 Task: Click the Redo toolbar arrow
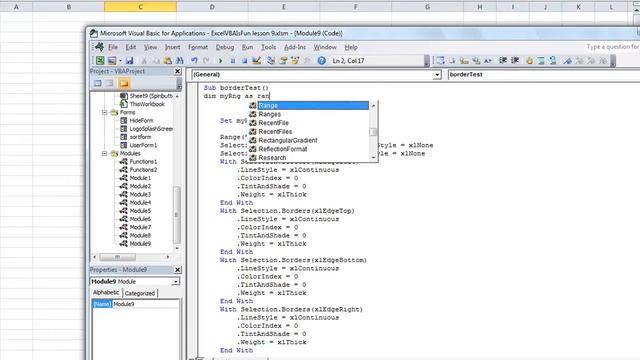[x=206, y=61]
